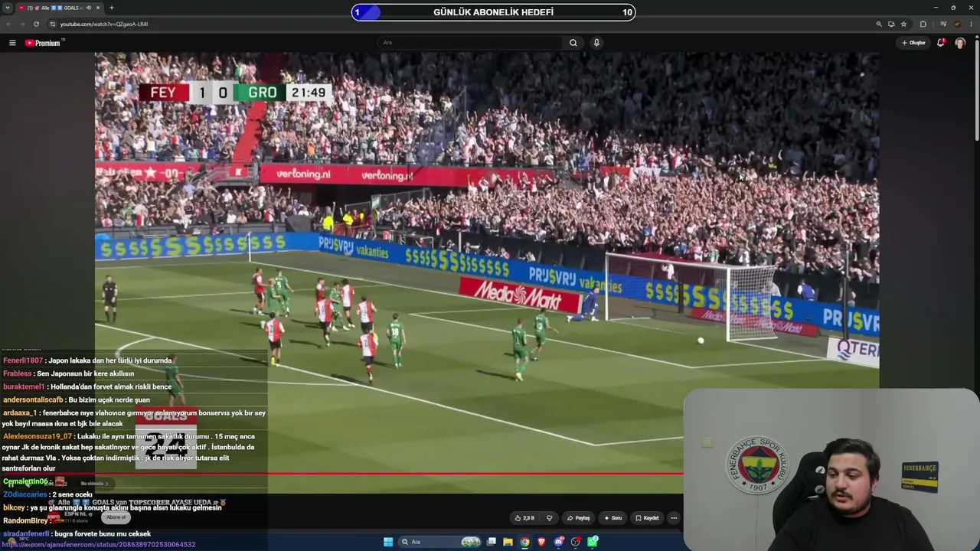Dislike the video with thumbs-down button
This screenshot has width=980, height=551.
[549, 518]
